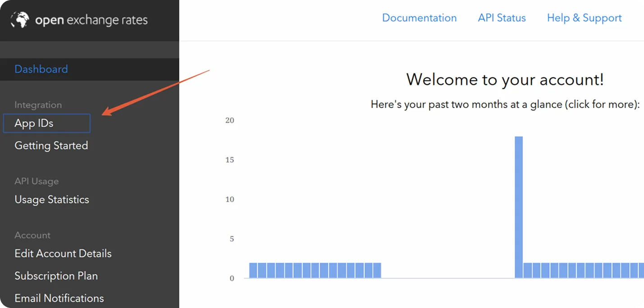Image resolution: width=644 pixels, height=308 pixels.
Task: Click the Account section label
Action: pos(32,235)
